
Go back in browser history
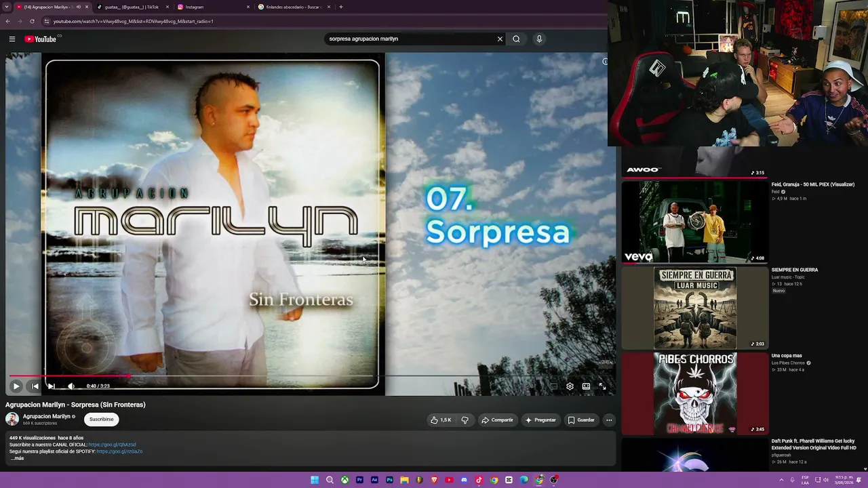[x=7, y=21]
